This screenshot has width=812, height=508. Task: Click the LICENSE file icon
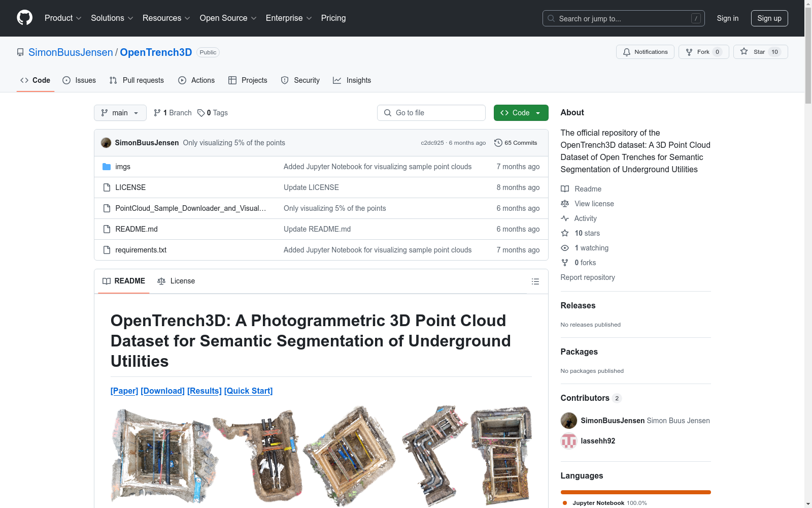107,187
